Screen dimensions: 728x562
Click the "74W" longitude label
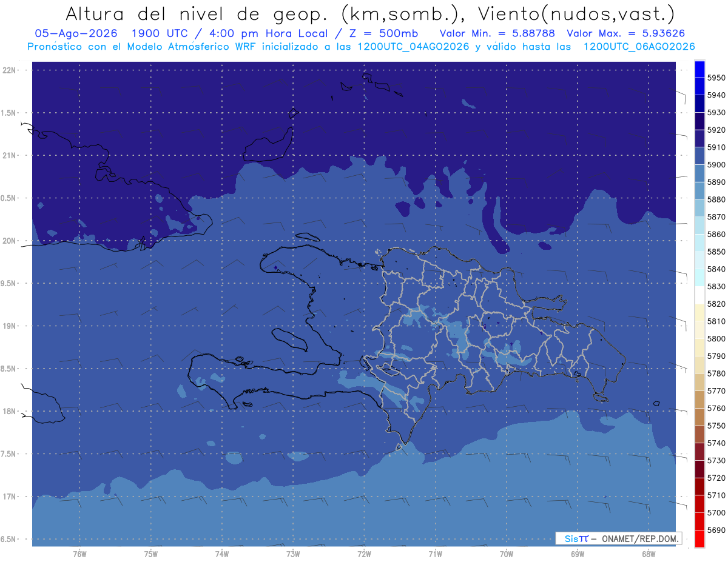[222, 554]
